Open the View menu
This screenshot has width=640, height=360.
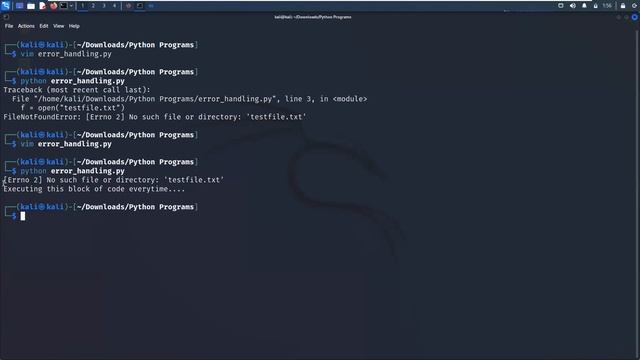coord(58,26)
